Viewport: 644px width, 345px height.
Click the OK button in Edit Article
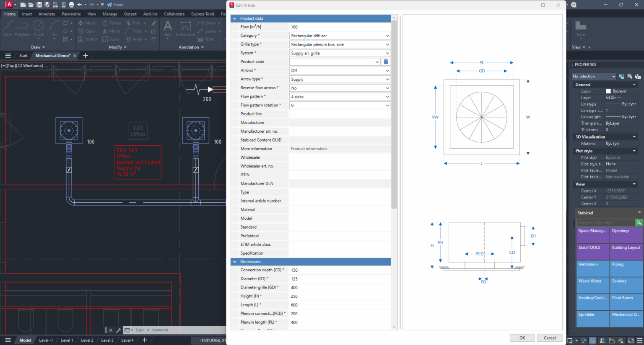pos(522,338)
